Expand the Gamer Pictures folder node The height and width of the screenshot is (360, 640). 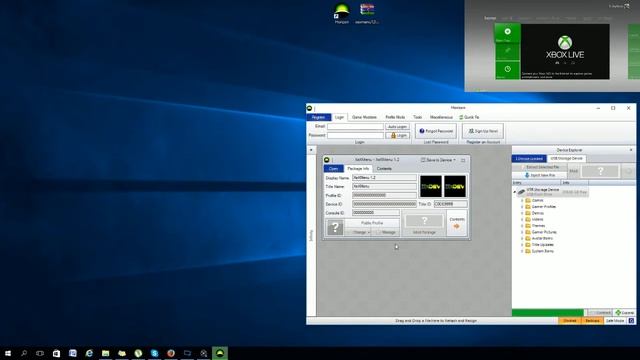522,232
